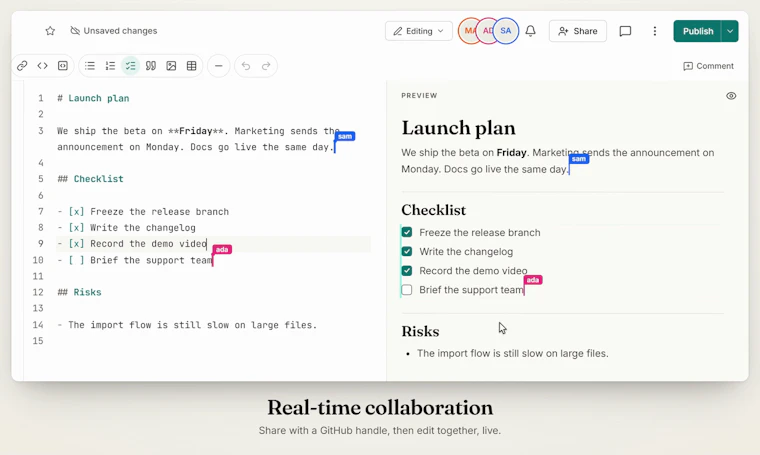Insert a bulleted list
Viewport: 760px width, 455px height.
90,66
